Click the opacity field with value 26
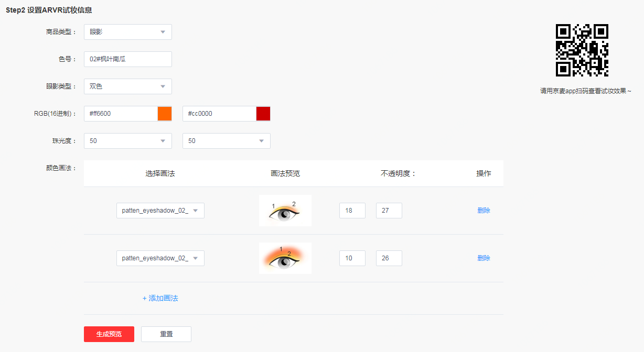 [x=389, y=258]
